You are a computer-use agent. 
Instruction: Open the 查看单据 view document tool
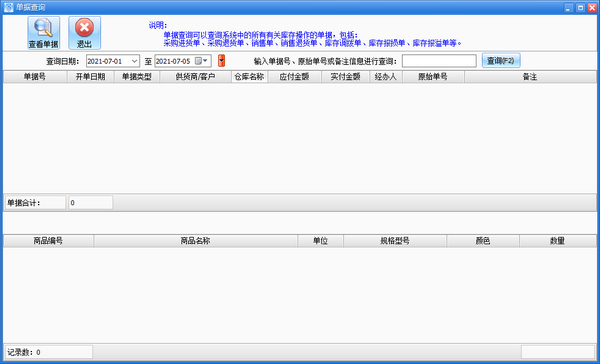pyautogui.click(x=44, y=33)
